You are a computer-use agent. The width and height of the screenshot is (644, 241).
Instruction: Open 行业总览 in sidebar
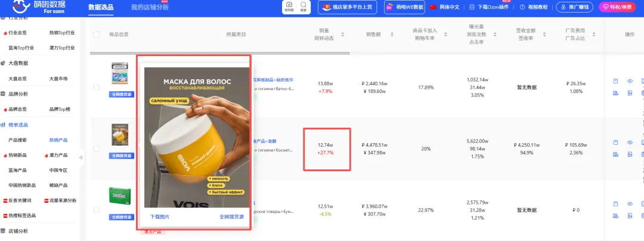(x=17, y=32)
